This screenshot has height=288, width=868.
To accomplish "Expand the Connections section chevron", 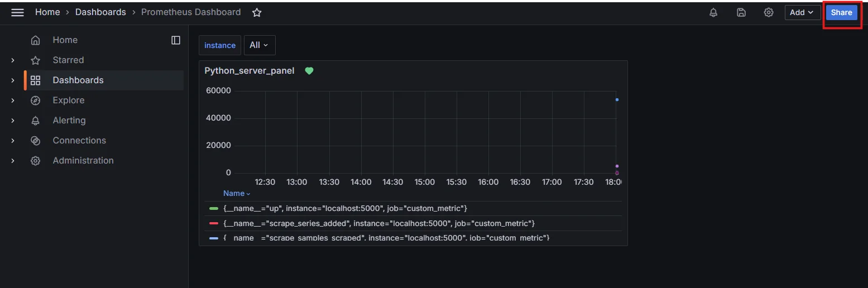I will 13,141.
